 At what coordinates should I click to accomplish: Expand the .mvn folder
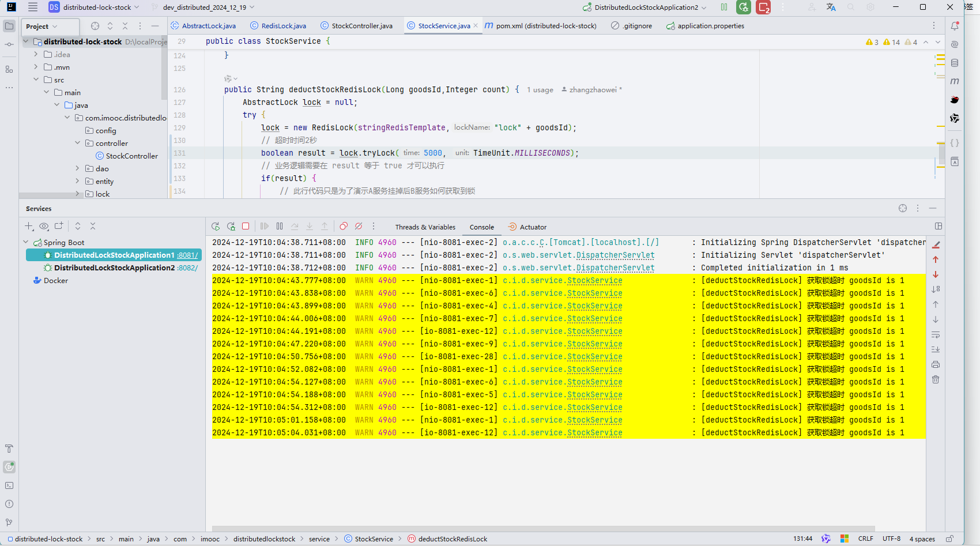pyautogui.click(x=36, y=67)
